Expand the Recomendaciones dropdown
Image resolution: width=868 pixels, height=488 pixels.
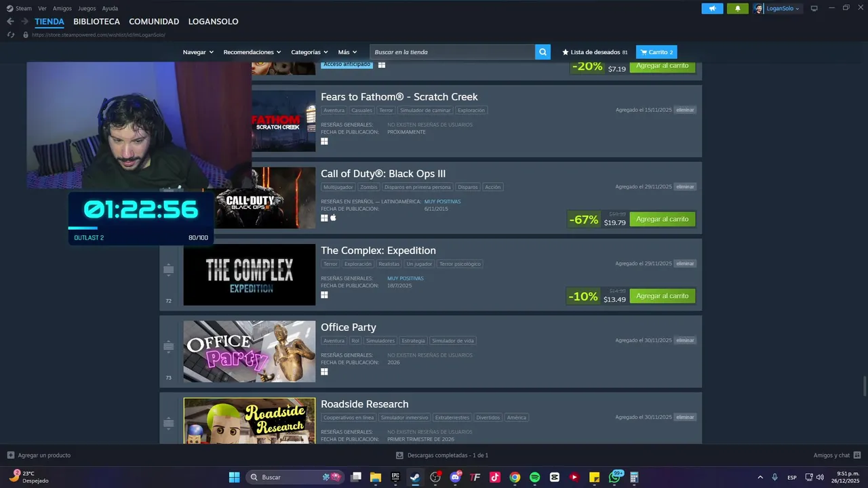click(252, 52)
